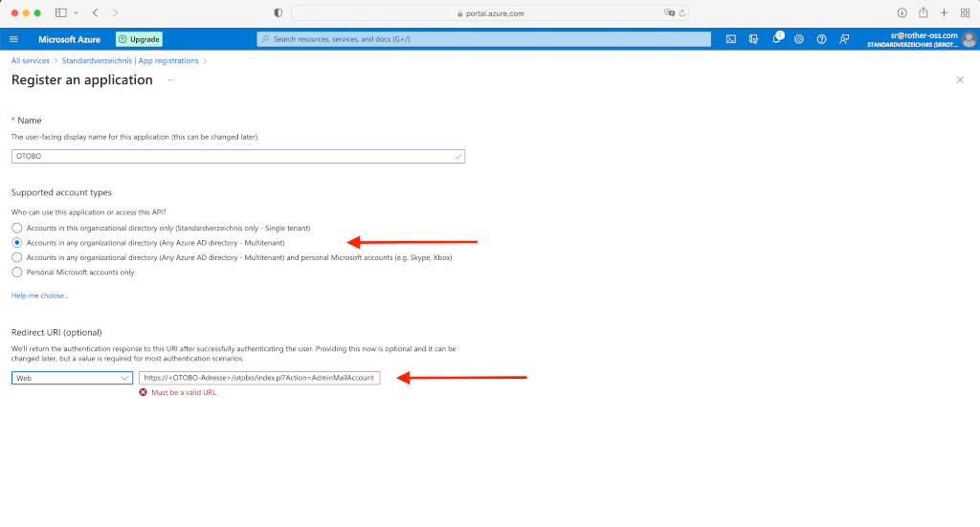Click the privacy shield icon in Safari
The width and height of the screenshot is (980, 527).
[278, 12]
